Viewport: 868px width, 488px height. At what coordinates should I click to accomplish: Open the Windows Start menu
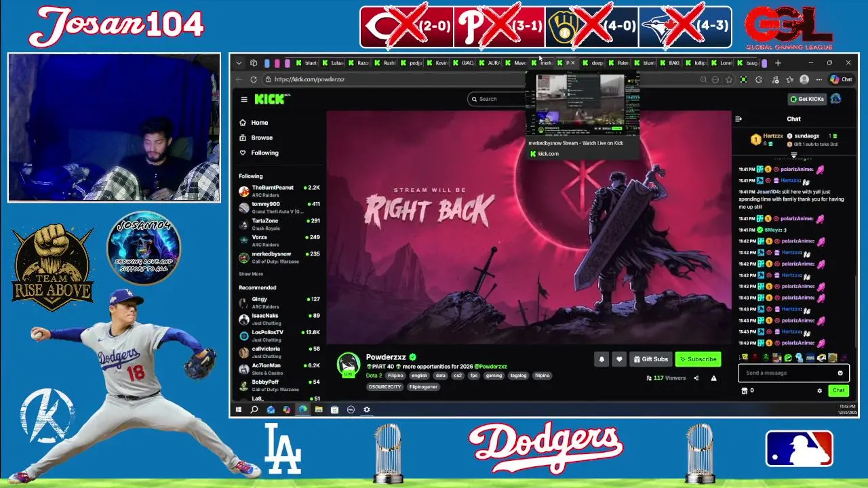pos(238,409)
